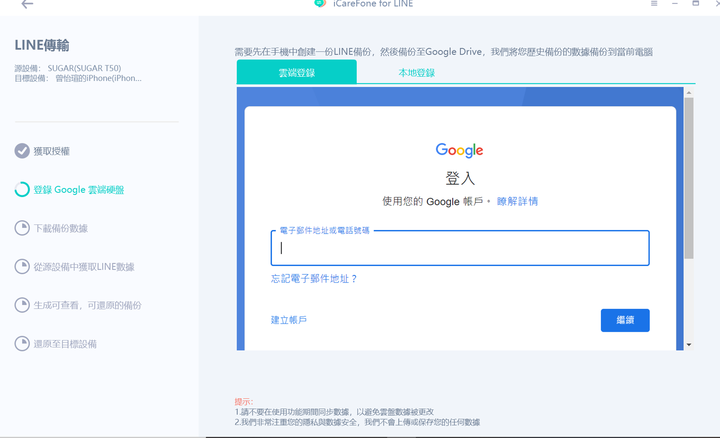Select the 從源設備中獲取LINE數據 step label
This screenshot has width=720, height=438.
click(84, 267)
